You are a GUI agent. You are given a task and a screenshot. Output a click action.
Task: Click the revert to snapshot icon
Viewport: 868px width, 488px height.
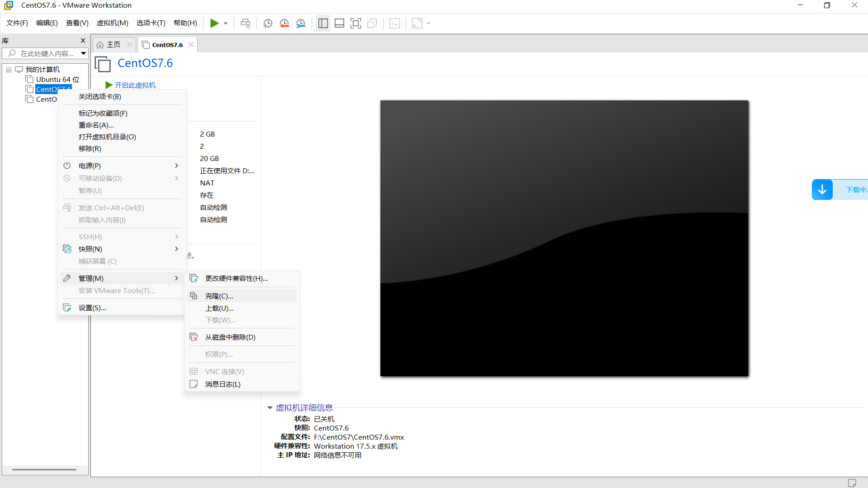(285, 24)
